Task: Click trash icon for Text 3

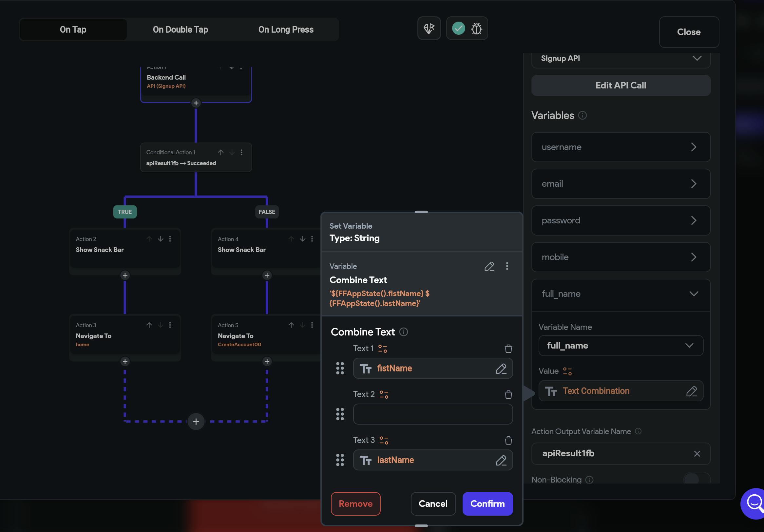Action: click(508, 440)
